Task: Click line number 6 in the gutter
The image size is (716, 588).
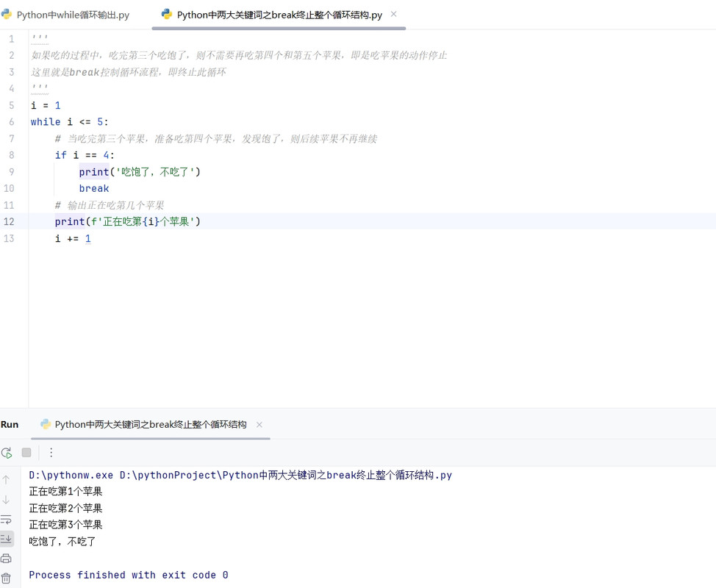Action: point(12,122)
